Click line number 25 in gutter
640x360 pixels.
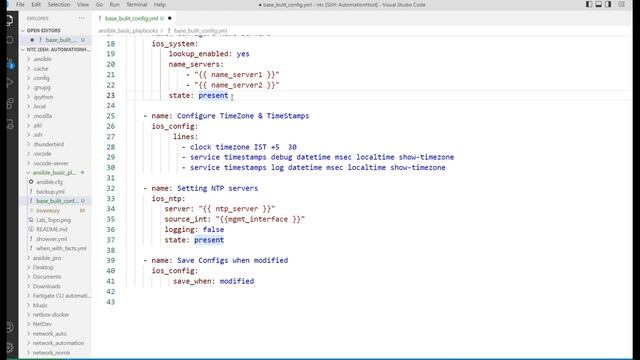click(111, 116)
